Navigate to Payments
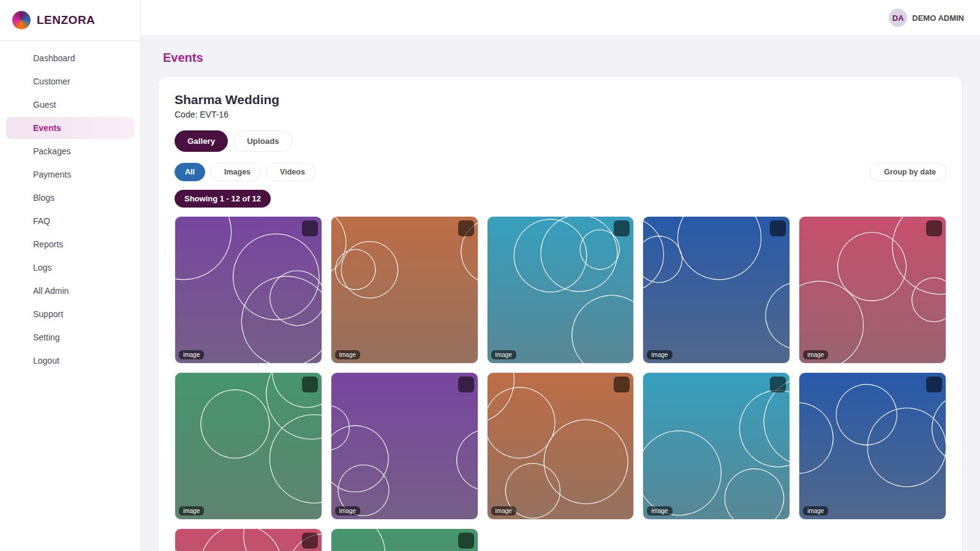Image resolution: width=980 pixels, height=551 pixels. 70,174
